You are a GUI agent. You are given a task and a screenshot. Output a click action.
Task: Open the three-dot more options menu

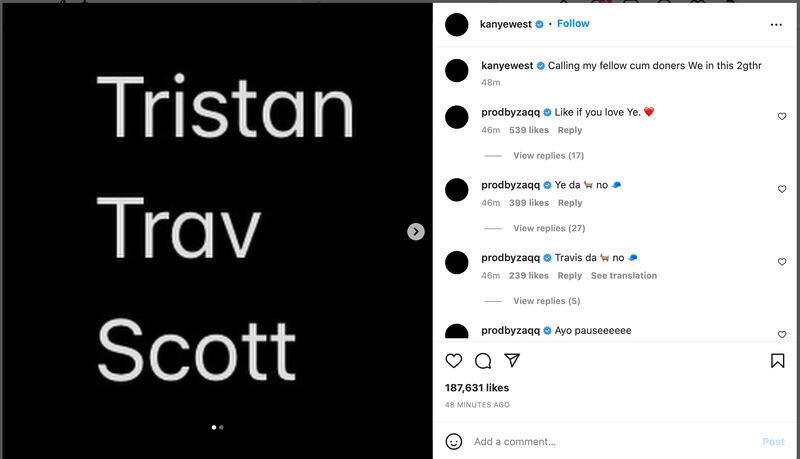pos(776,25)
